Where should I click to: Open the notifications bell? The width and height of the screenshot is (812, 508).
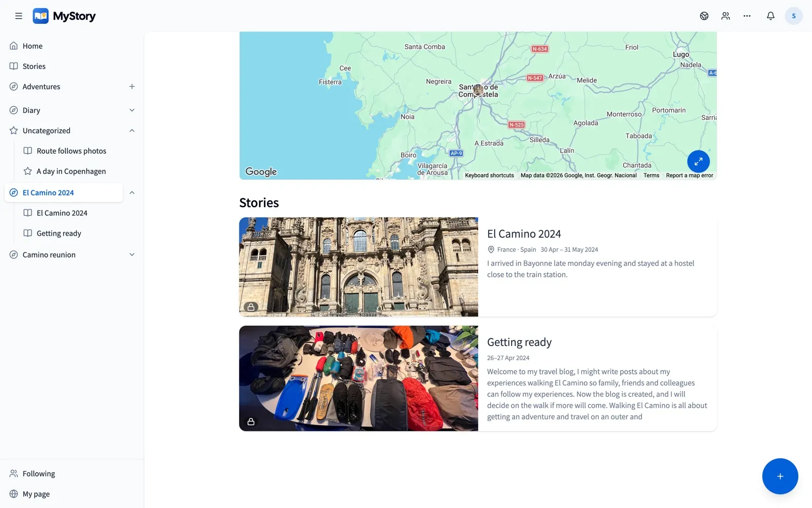[770, 16]
